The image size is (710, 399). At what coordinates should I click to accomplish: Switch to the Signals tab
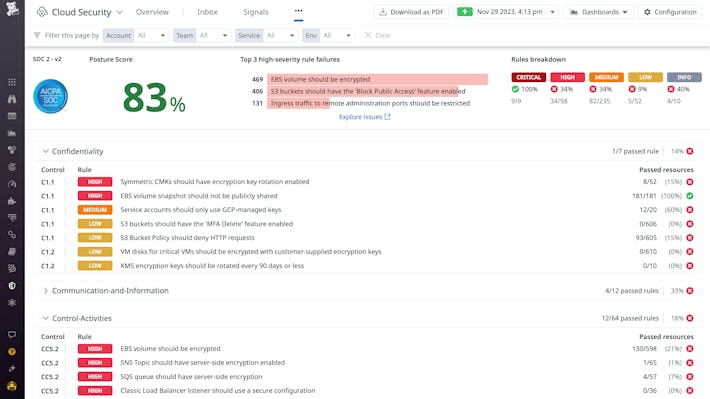(x=256, y=12)
